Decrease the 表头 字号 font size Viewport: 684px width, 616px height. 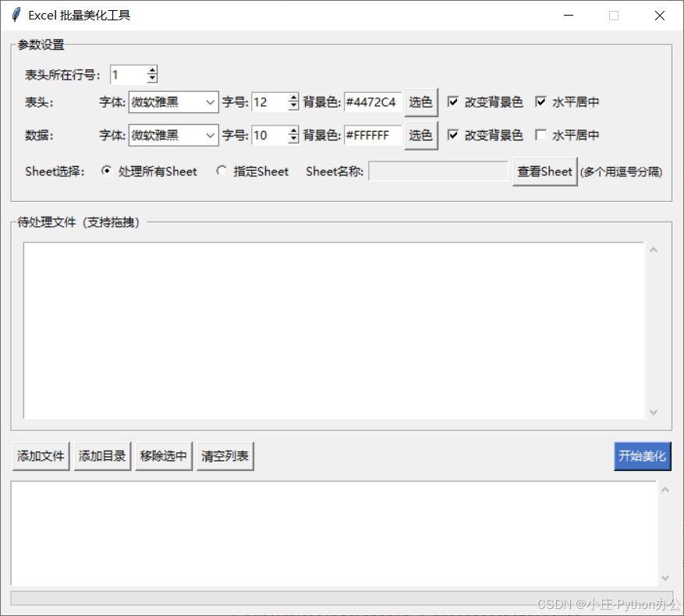click(x=293, y=106)
